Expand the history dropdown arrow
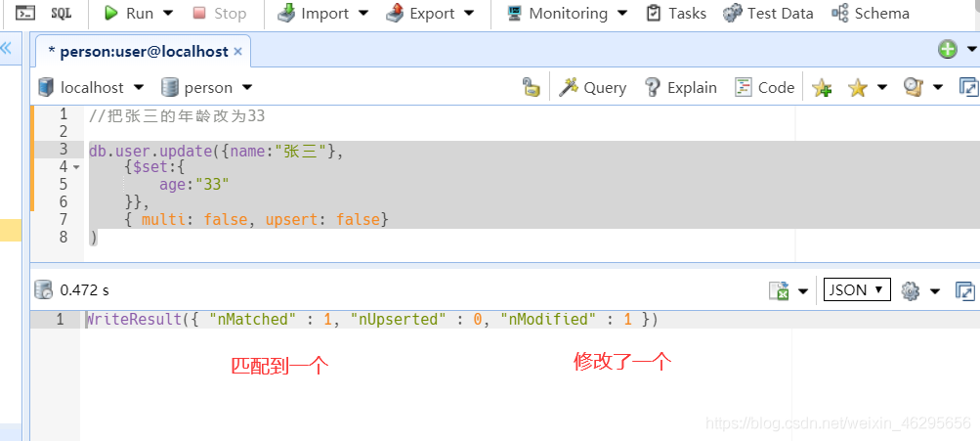980x441 pixels. [x=938, y=88]
